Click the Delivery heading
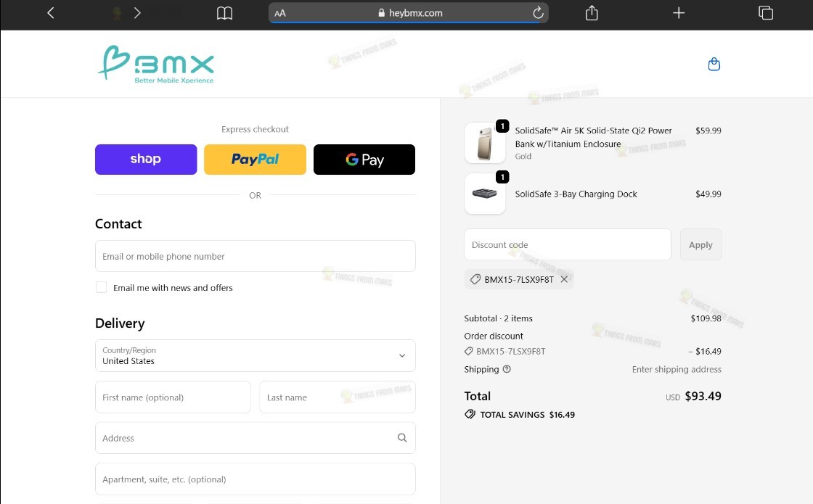The width and height of the screenshot is (813, 504). point(120,323)
